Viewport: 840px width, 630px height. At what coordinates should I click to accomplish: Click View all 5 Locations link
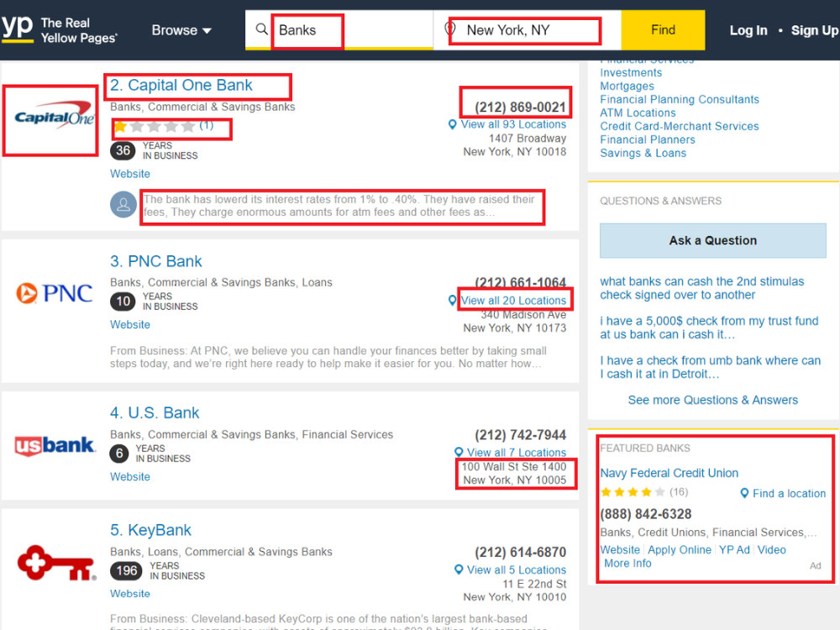pyautogui.click(x=517, y=570)
